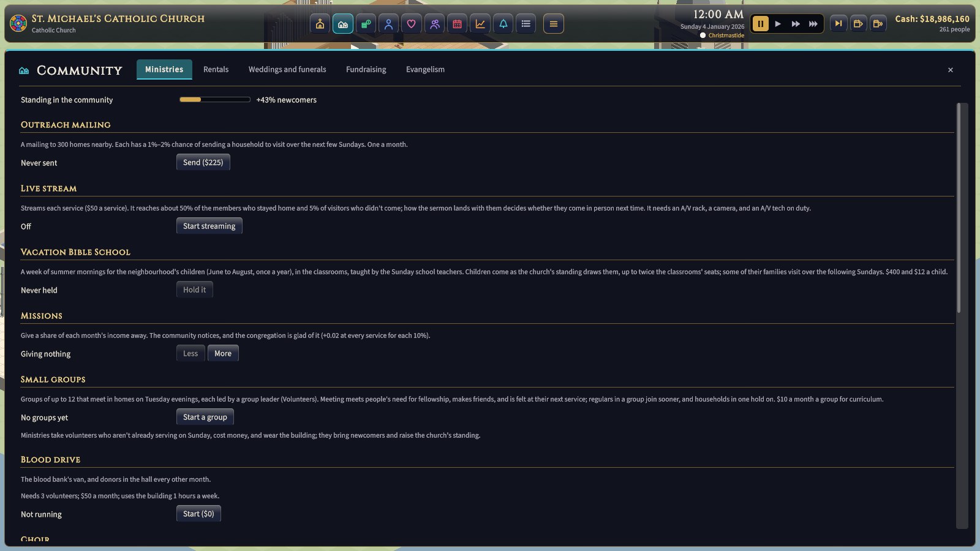
Task: Click the Cash: $18,986,160 display
Action: 932,19
